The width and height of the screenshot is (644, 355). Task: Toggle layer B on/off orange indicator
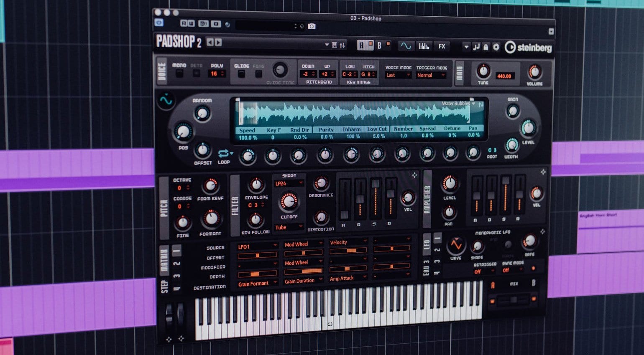(x=388, y=43)
